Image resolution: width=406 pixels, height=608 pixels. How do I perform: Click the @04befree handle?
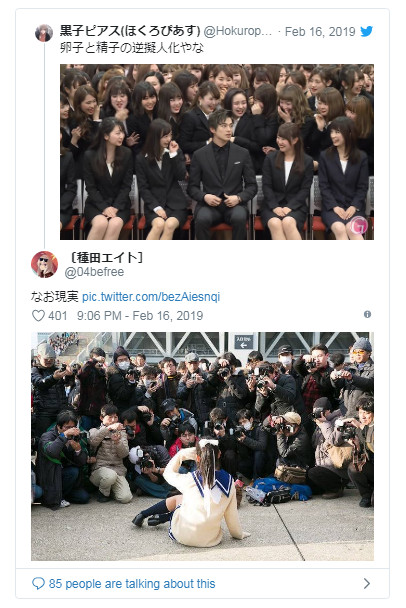[x=94, y=272]
